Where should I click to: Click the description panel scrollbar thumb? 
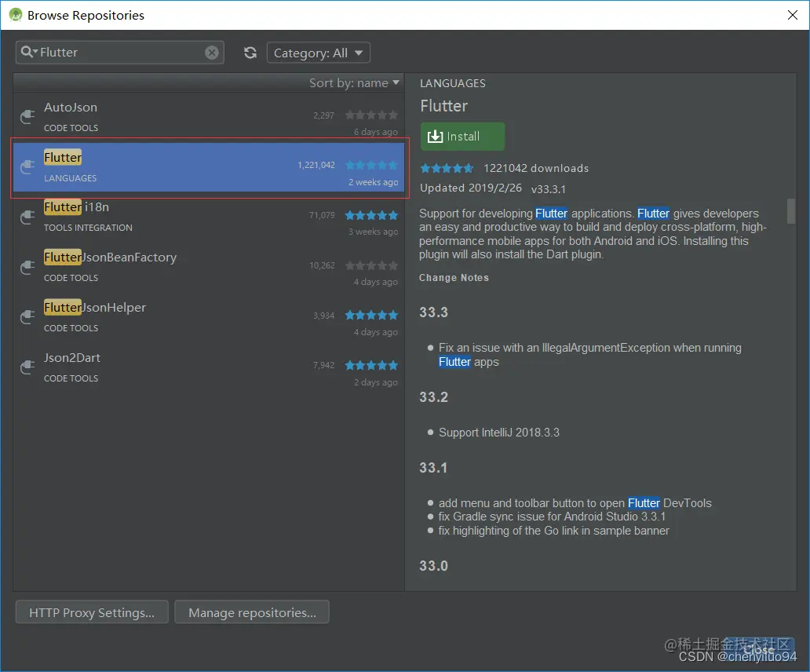pos(791,211)
